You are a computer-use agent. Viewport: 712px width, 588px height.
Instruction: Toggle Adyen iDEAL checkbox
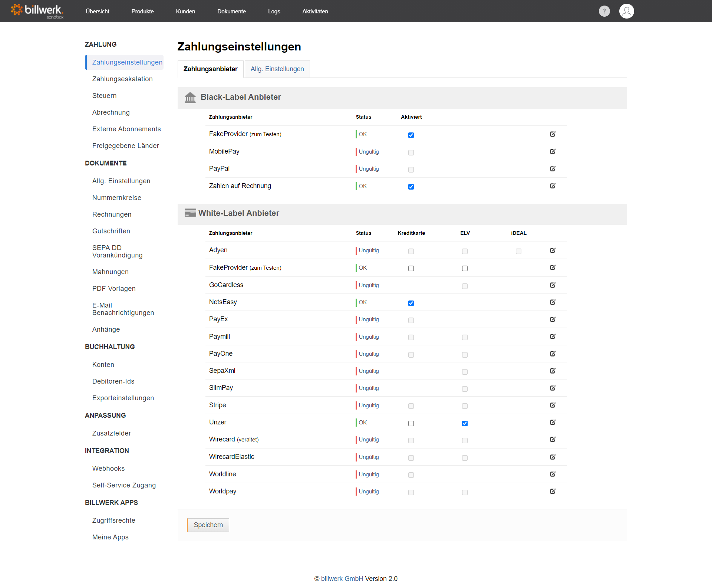click(x=518, y=251)
